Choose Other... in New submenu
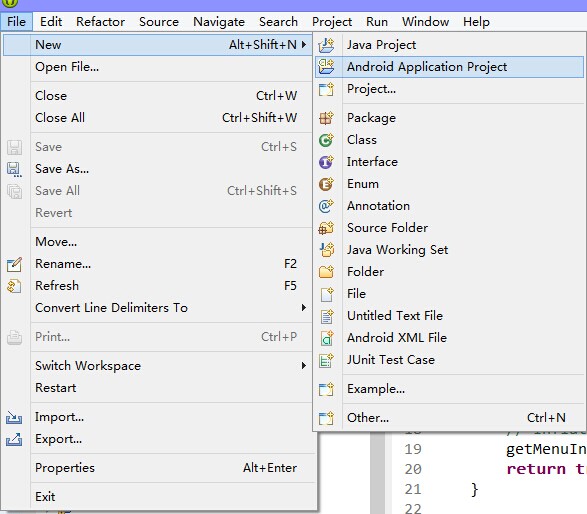587x514 pixels. pos(449,418)
